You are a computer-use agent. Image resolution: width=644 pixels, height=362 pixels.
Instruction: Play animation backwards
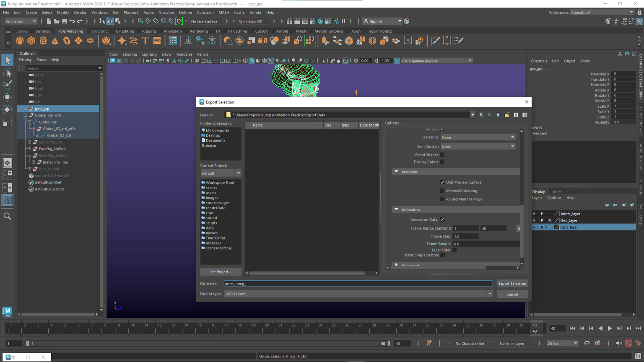pos(600,328)
